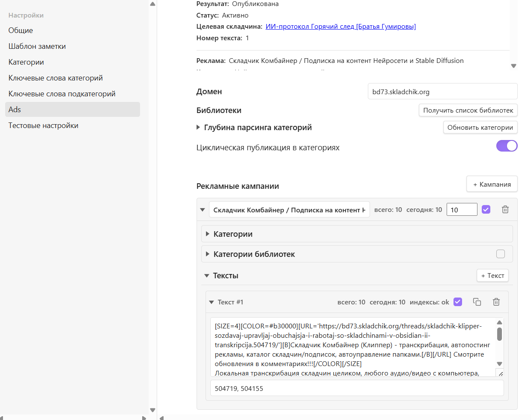Collapse the Тексты section
This screenshot has height=420, width=531.
pyautogui.click(x=207, y=276)
